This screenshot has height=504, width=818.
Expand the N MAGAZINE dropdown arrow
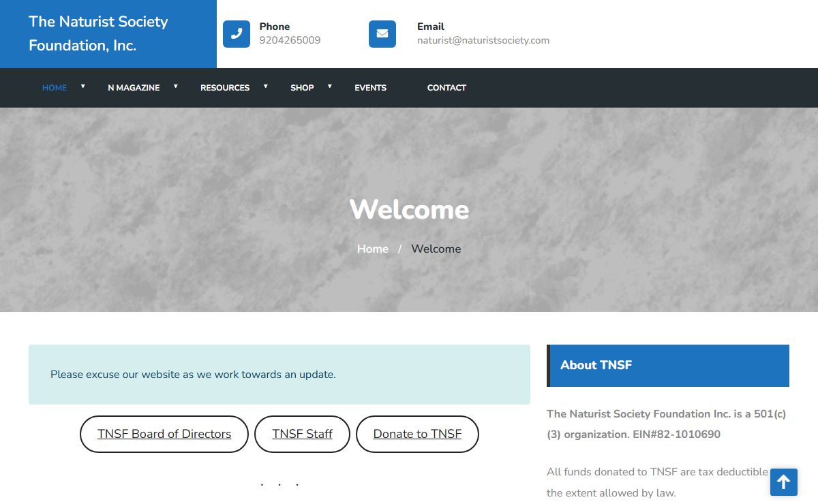point(176,86)
